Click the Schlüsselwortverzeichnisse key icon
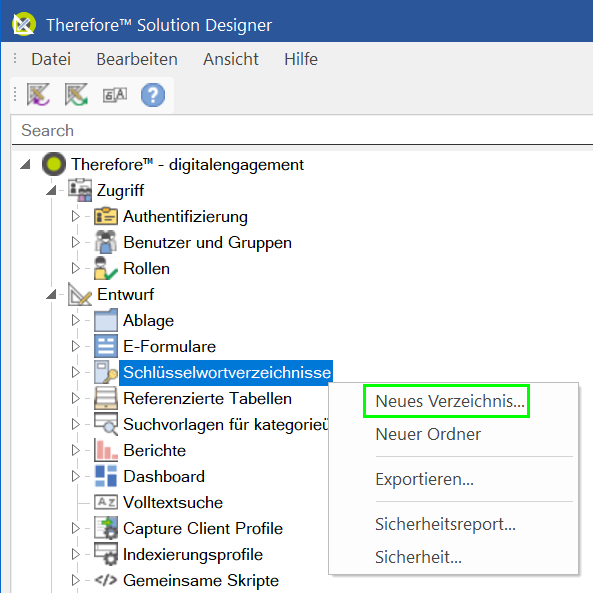593x593 pixels. 106,372
